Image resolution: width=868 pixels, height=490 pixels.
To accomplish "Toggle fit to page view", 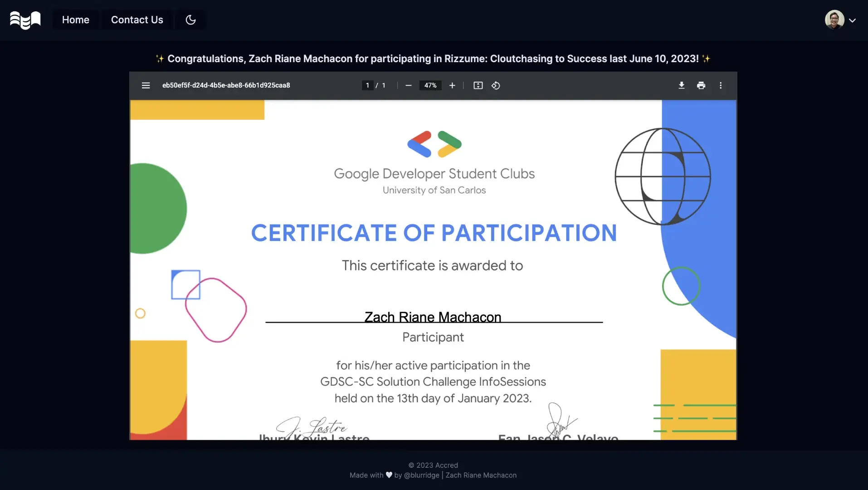I will (478, 85).
